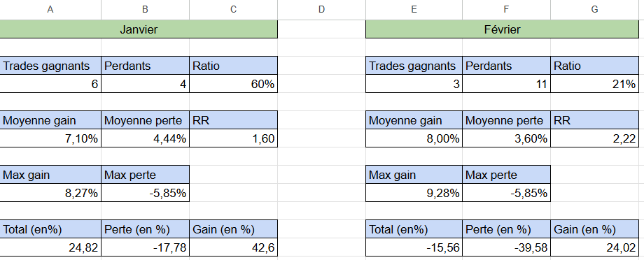Image resolution: width=644 pixels, height=260 pixels.
Task: Click Janvier Max gain value 8,27%
Action: [50, 193]
